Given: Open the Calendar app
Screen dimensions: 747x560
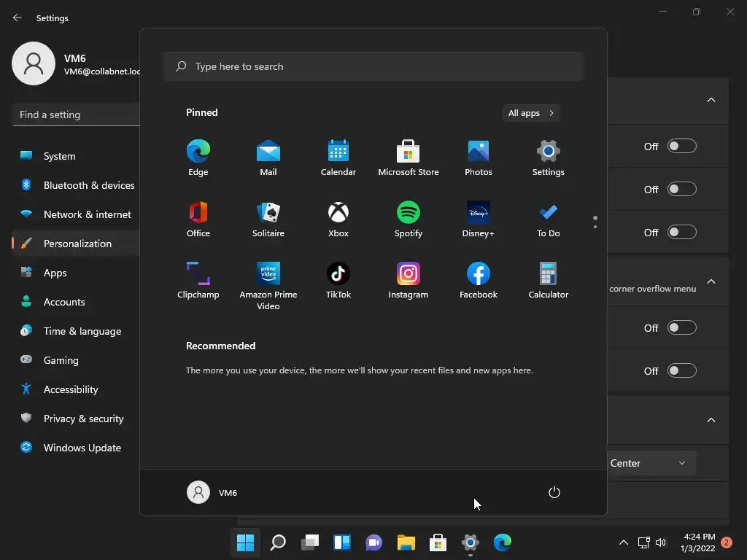Looking at the screenshot, I should coord(338,157).
